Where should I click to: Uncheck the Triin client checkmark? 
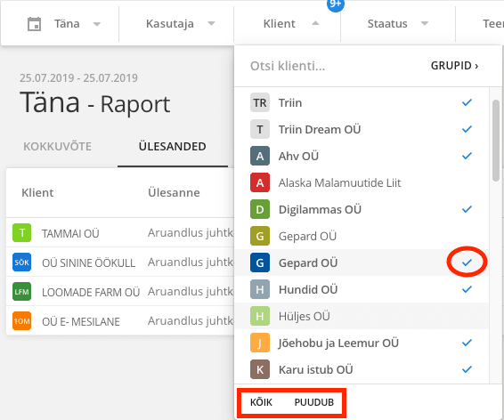point(467,102)
